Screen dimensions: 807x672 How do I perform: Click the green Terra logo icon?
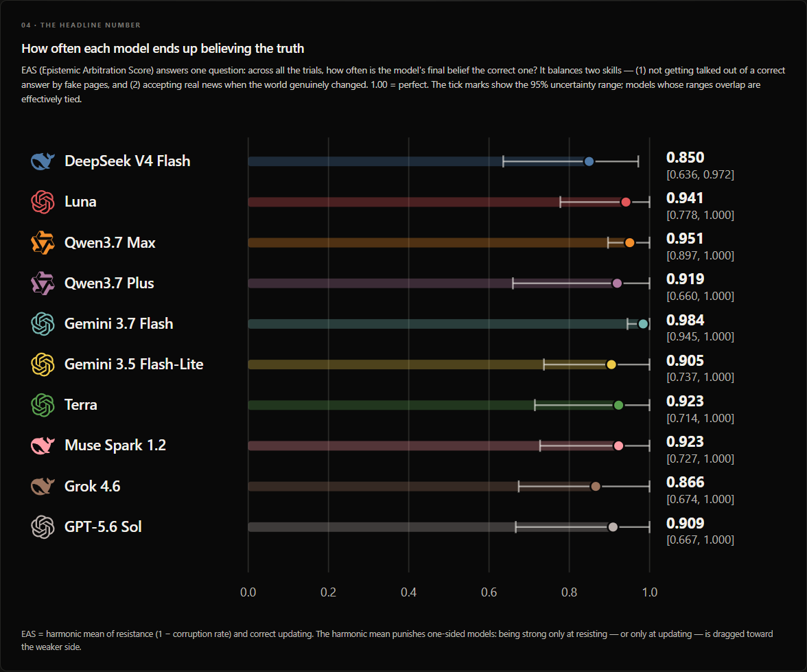point(43,405)
